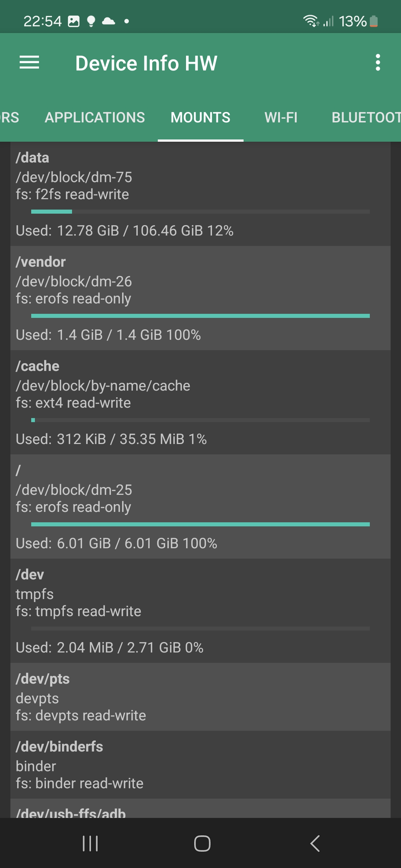The height and width of the screenshot is (868, 401).
Task: Tap the Wi-Fi signal status icon
Action: pyautogui.click(x=311, y=21)
